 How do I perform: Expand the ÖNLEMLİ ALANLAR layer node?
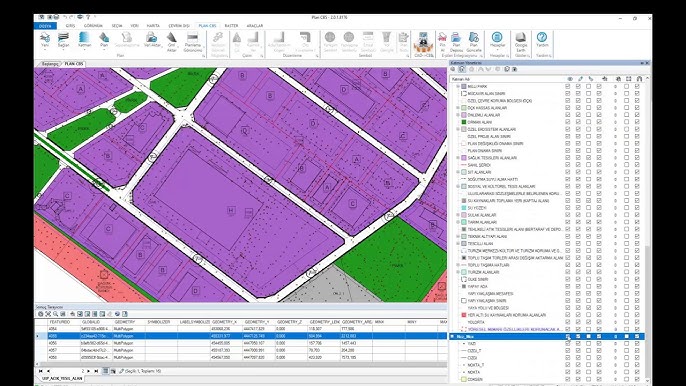tap(458, 115)
